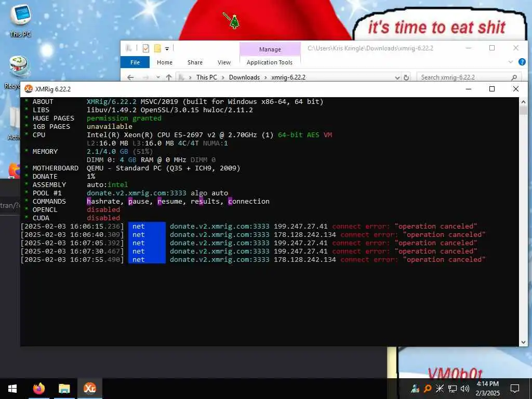The height and width of the screenshot is (399, 532).
Task: Click the 'donate.v2.xmrig.com:3333' POOL #1 value
Action: (137, 193)
